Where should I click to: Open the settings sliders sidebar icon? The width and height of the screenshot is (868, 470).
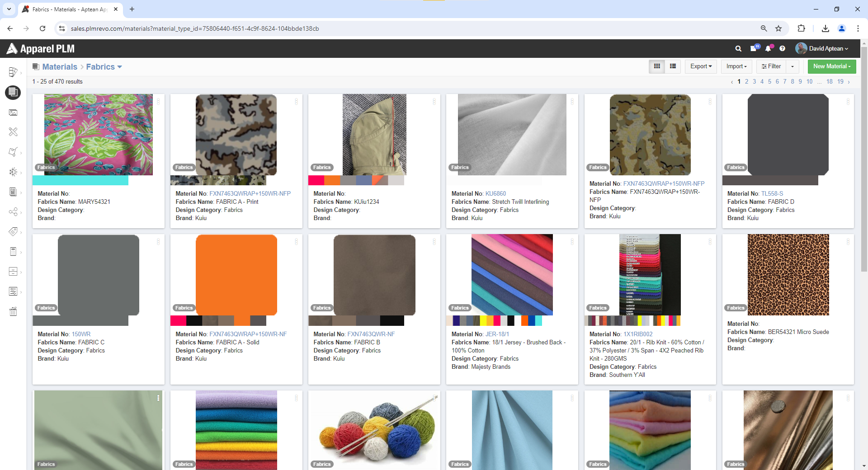point(13,291)
